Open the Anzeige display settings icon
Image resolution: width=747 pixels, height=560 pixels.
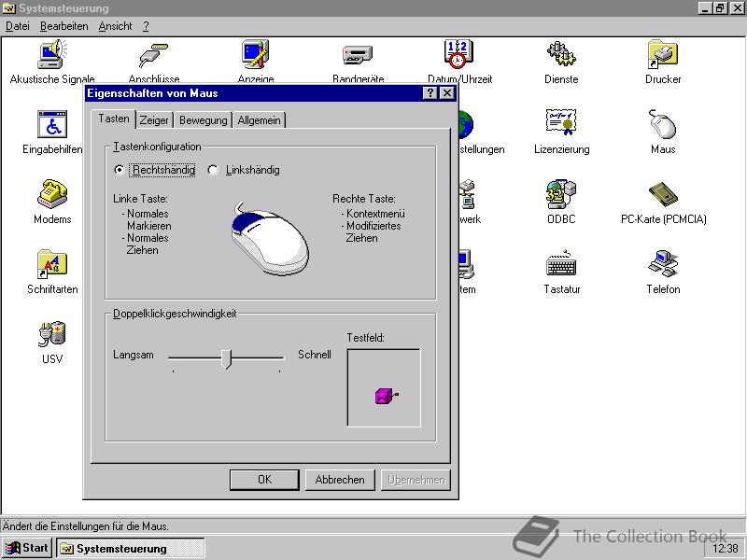[255, 54]
